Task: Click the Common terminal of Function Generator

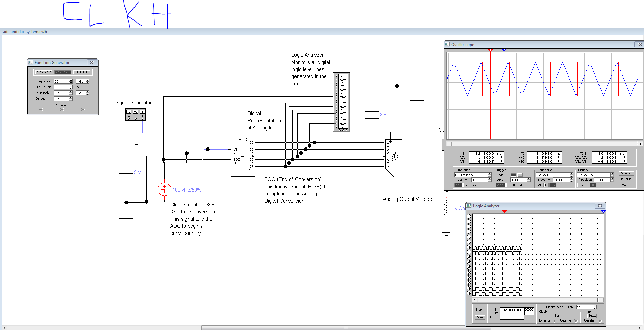Action: pyautogui.click(x=62, y=109)
